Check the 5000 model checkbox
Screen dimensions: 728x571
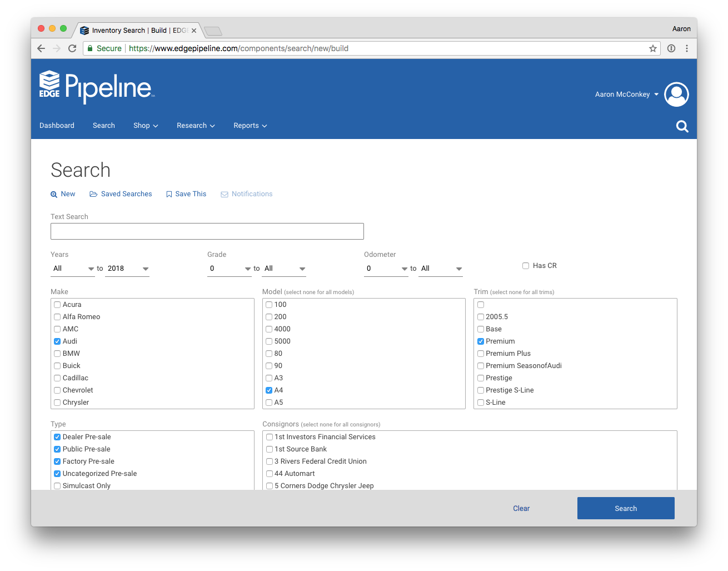(269, 341)
